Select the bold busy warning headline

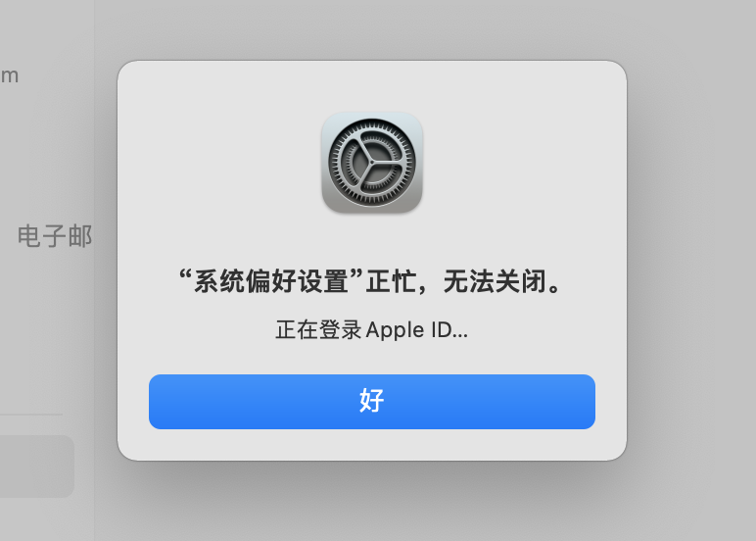tap(370, 281)
